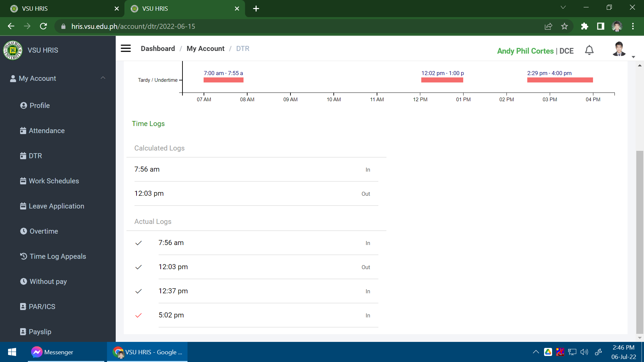Viewport: 644px width, 362px height.
Task: Click the Profile sidebar icon
Action: 23,106
